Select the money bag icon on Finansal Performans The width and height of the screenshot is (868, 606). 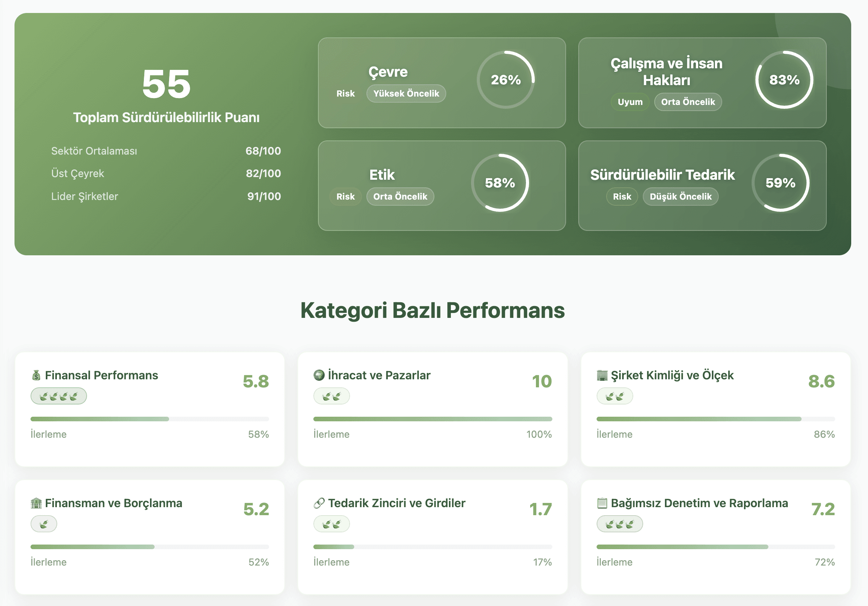[x=36, y=376]
